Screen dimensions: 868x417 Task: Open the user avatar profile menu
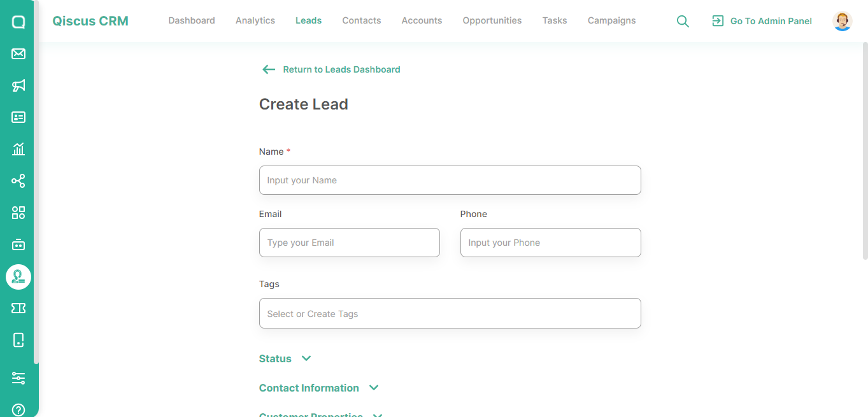pos(843,21)
